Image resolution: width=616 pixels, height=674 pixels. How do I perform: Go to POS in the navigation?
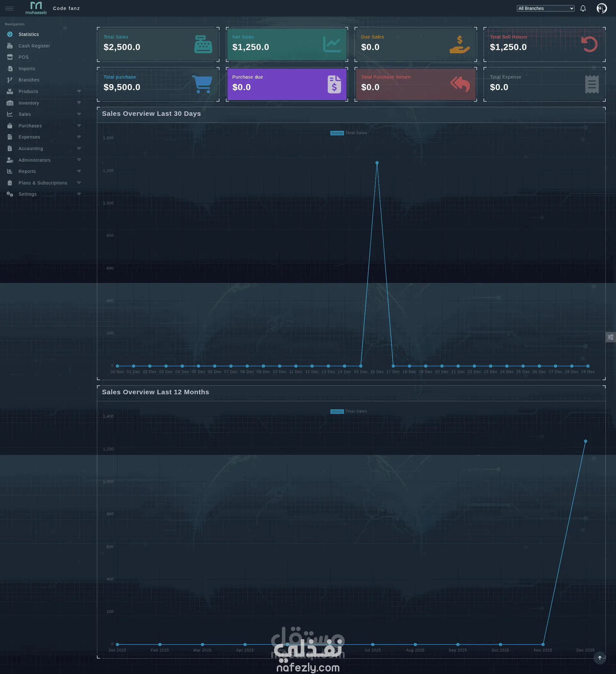tap(23, 57)
